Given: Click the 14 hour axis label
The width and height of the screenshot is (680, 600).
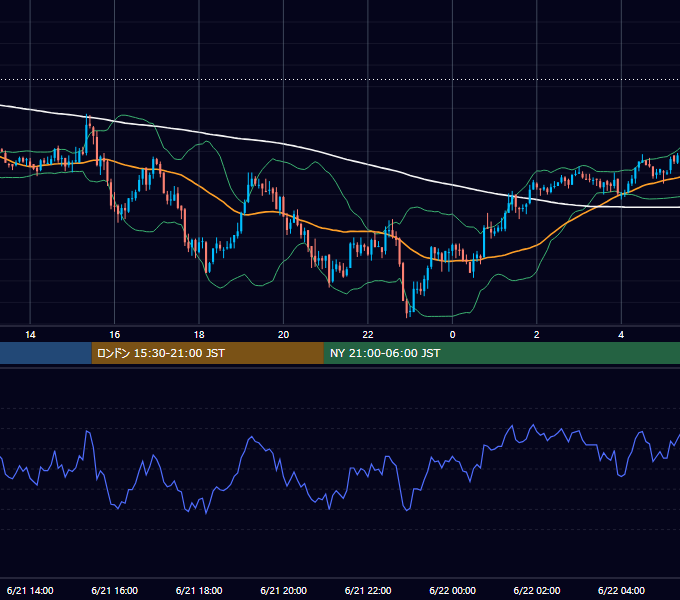Looking at the screenshot, I should 30,335.
